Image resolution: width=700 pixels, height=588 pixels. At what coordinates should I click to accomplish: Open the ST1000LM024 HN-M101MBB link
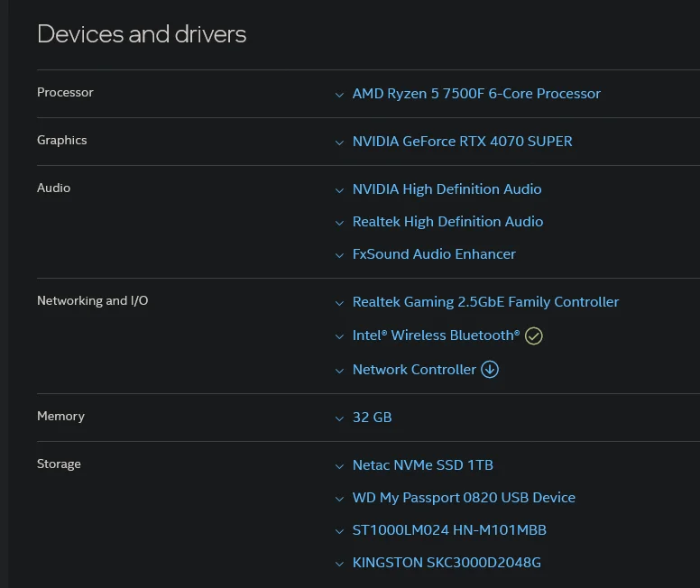449,530
